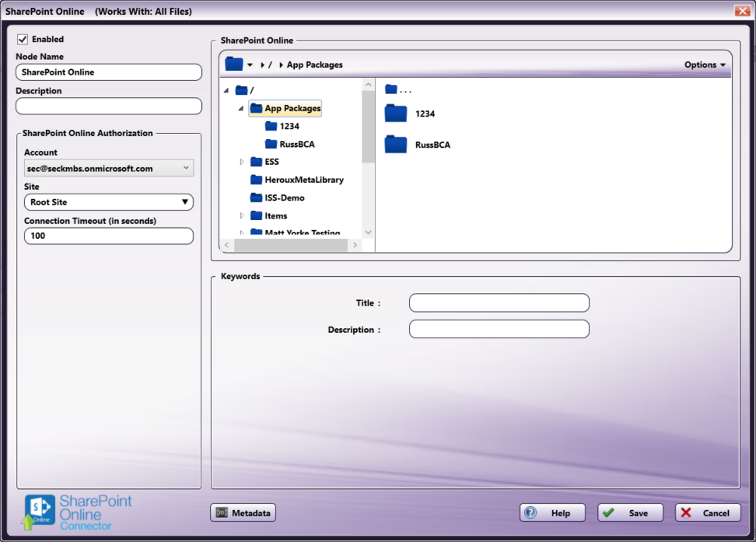Click the Keywords Description input field
Image resolution: width=756 pixels, height=542 pixels.
499,330
